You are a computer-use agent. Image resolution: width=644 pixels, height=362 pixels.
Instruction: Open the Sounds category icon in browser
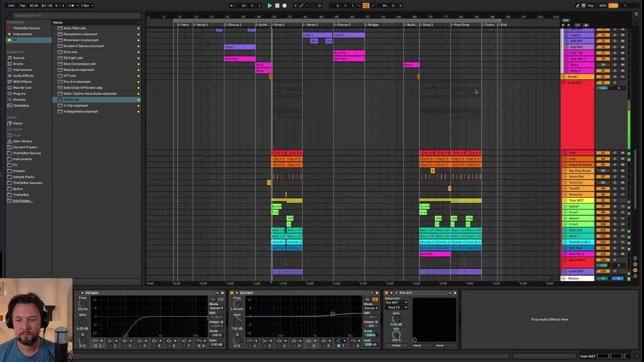[9, 58]
